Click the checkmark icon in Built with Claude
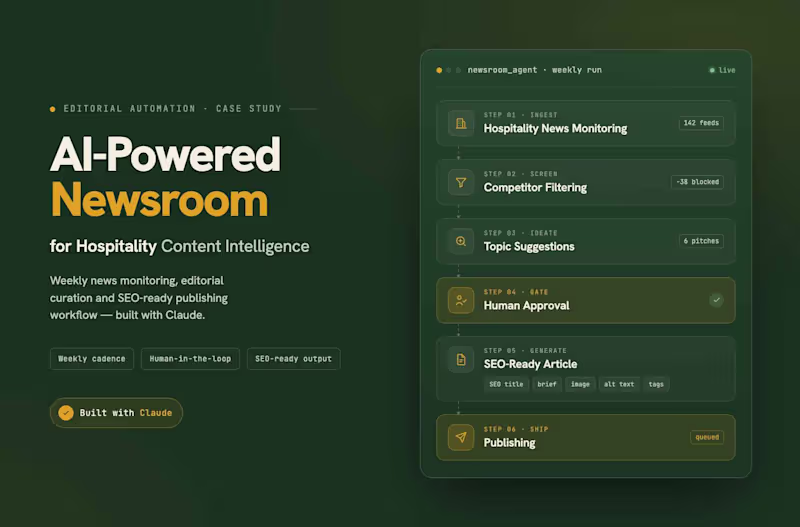800x527 pixels. [x=66, y=413]
